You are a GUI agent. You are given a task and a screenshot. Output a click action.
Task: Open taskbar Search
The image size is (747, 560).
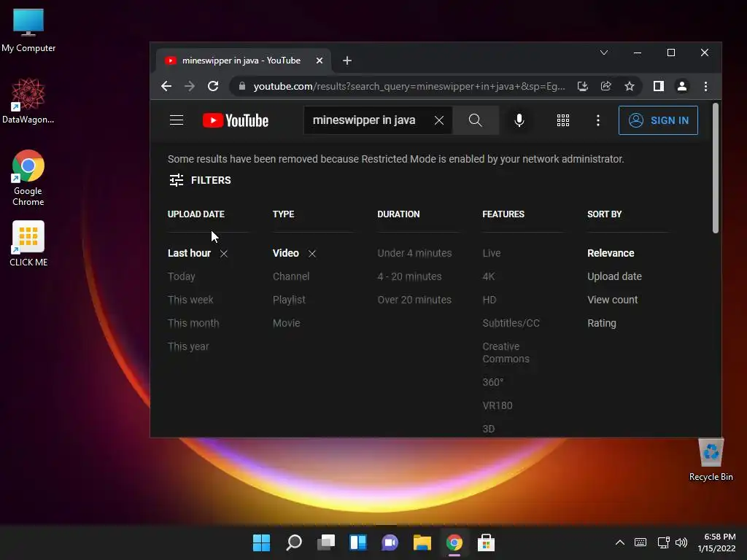[294, 542]
